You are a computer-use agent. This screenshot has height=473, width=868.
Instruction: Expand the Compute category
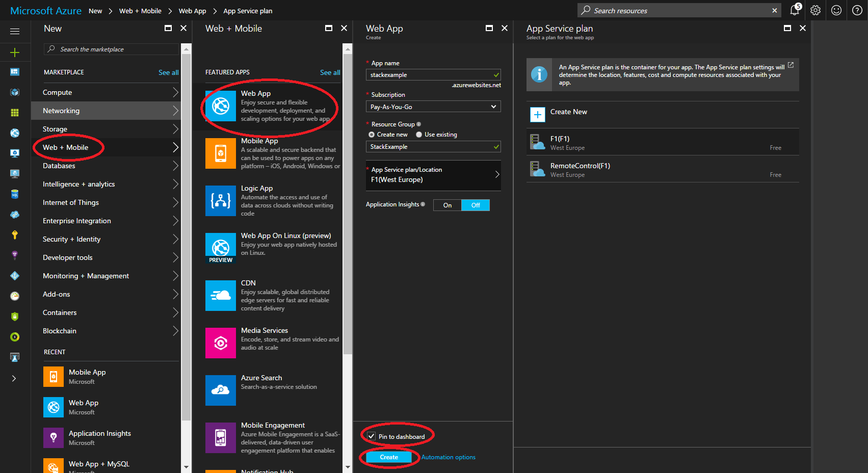pyautogui.click(x=106, y=92)
